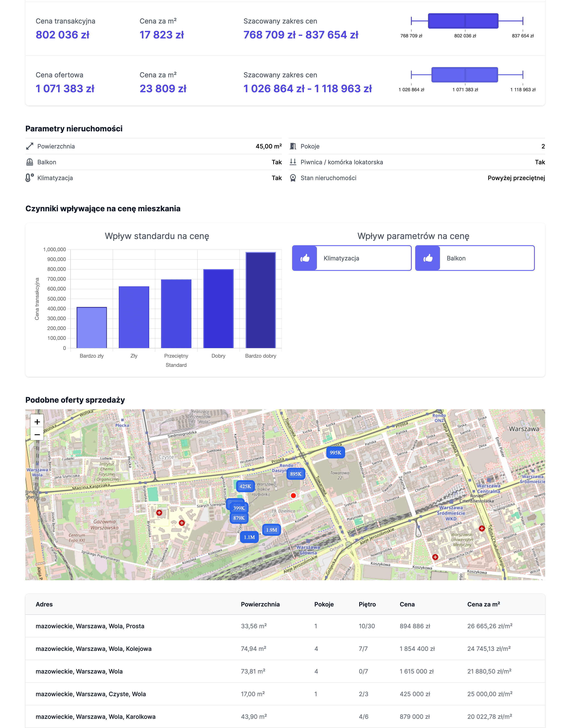Click the Bardzo zły chart bar
This screenshot has width=565, height=728.
click(x=92, y=328)
